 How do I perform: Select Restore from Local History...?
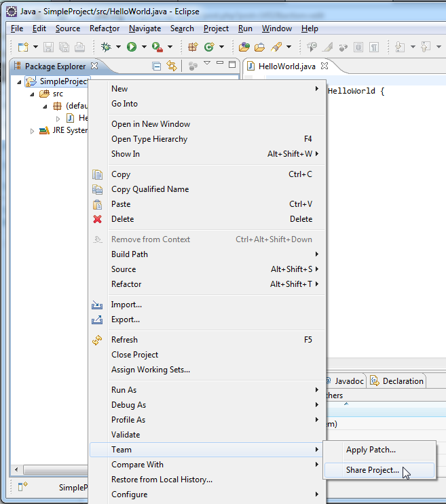(x=208, y=480)
